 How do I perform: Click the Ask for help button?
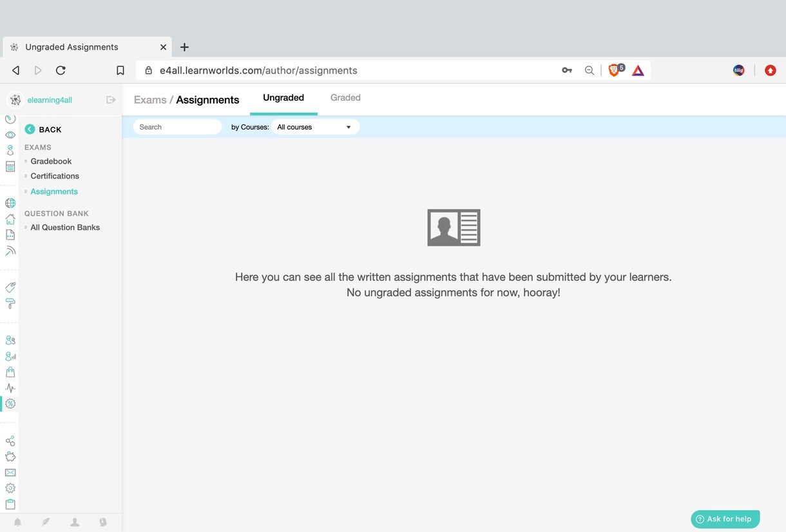pyautogui.click(x=725, y=519)
